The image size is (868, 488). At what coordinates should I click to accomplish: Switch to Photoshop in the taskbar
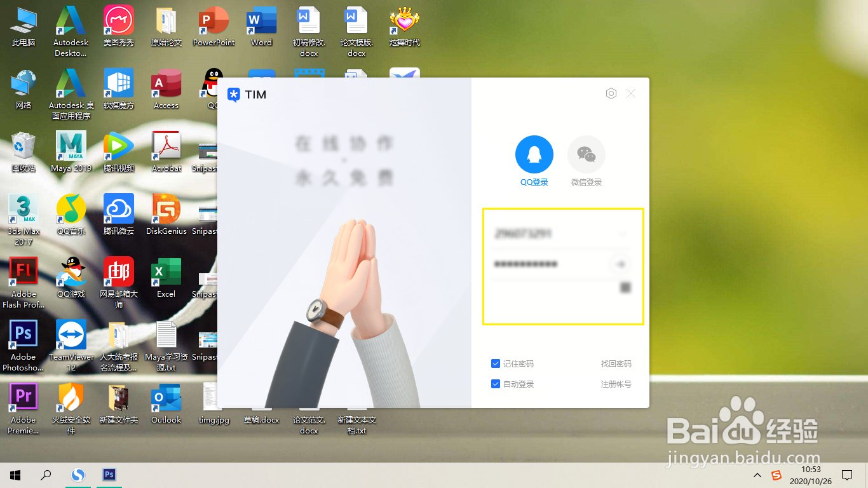(109, 475)
